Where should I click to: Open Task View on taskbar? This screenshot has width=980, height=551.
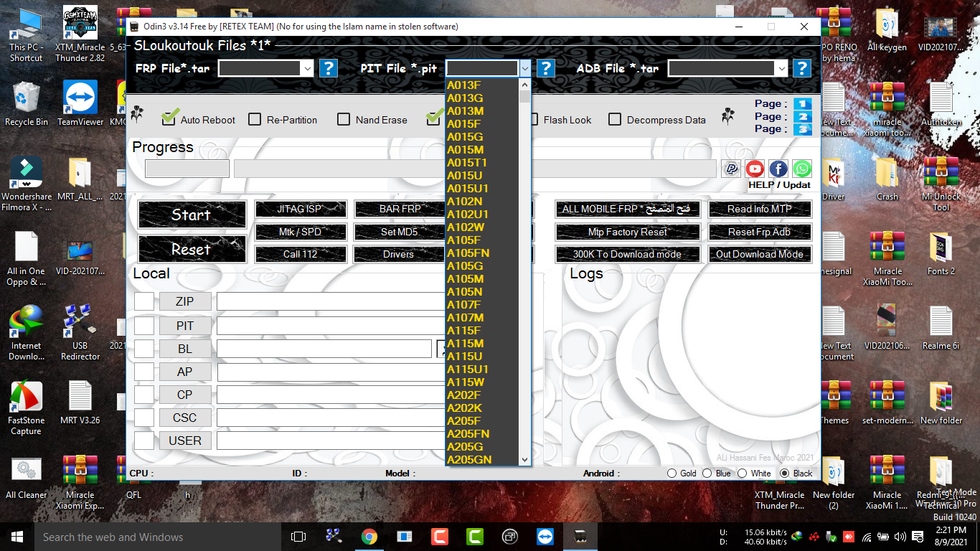(298, 537)
